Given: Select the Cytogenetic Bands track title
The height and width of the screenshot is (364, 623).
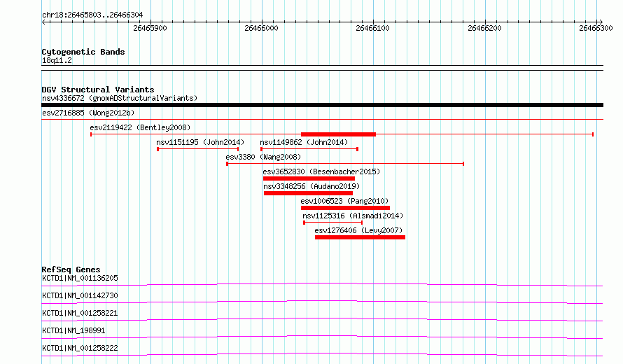Looking at the screenshot, I should (x=83, y=52).
